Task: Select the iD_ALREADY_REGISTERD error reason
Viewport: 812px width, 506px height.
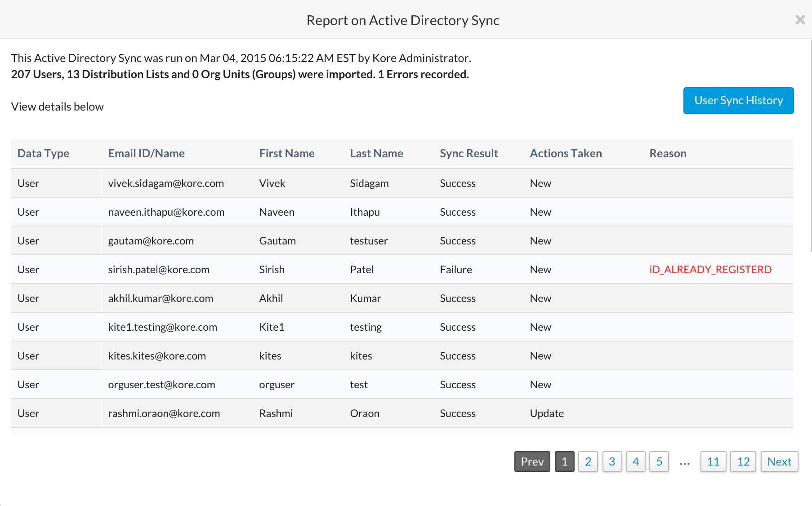Action: tap(710, 270)
